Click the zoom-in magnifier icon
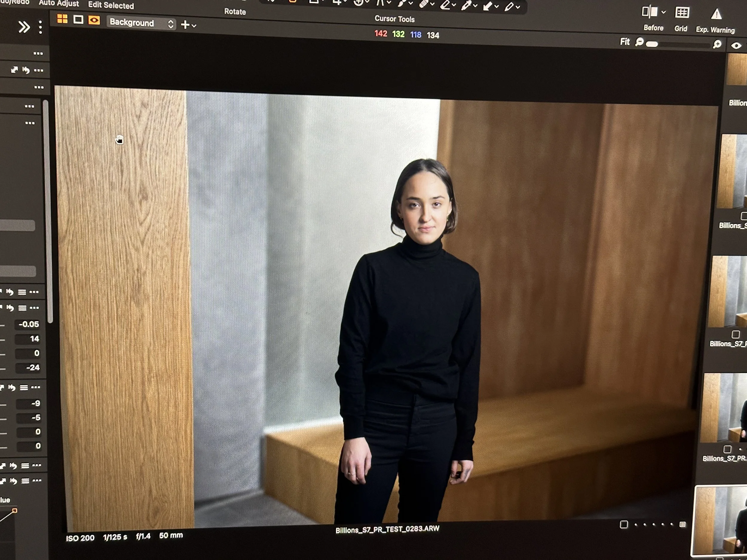The image size is (747, 560). click(717, 44)
